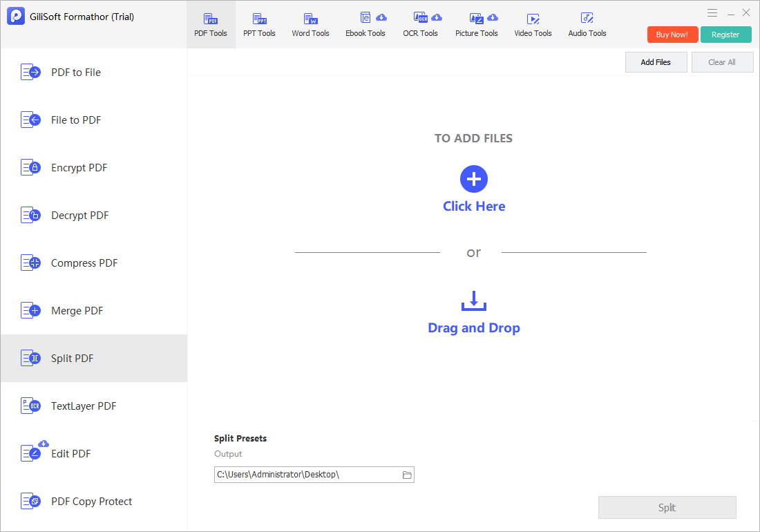The image size is (760, 532).
Task: Choose the Decrypt PDF label
Action: (x=80, y=215)
